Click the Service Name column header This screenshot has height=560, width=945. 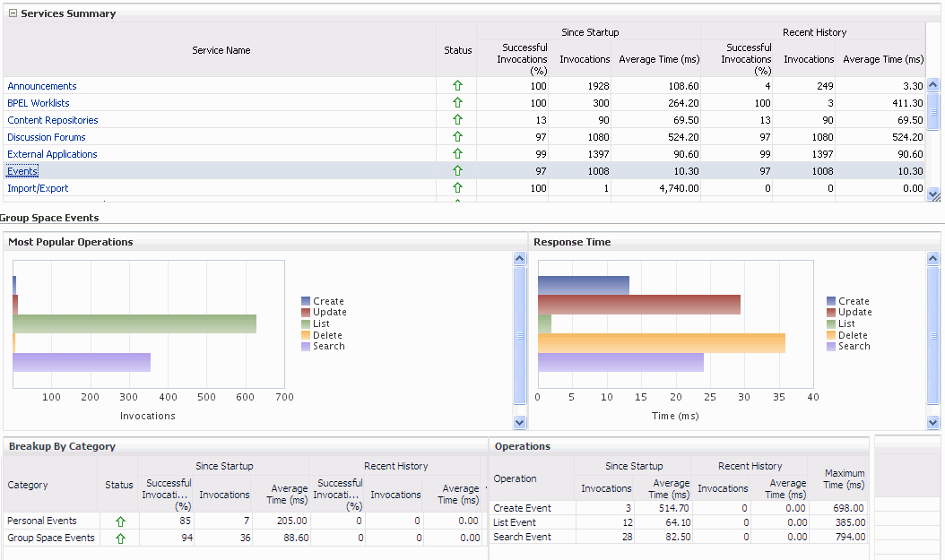coord(221,50)
